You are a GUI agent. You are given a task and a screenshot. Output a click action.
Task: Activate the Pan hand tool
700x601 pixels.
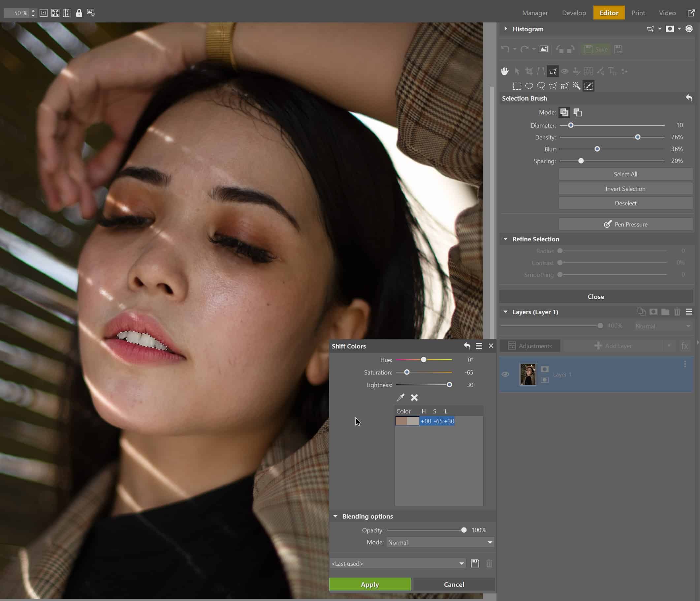tap(505, 71)
